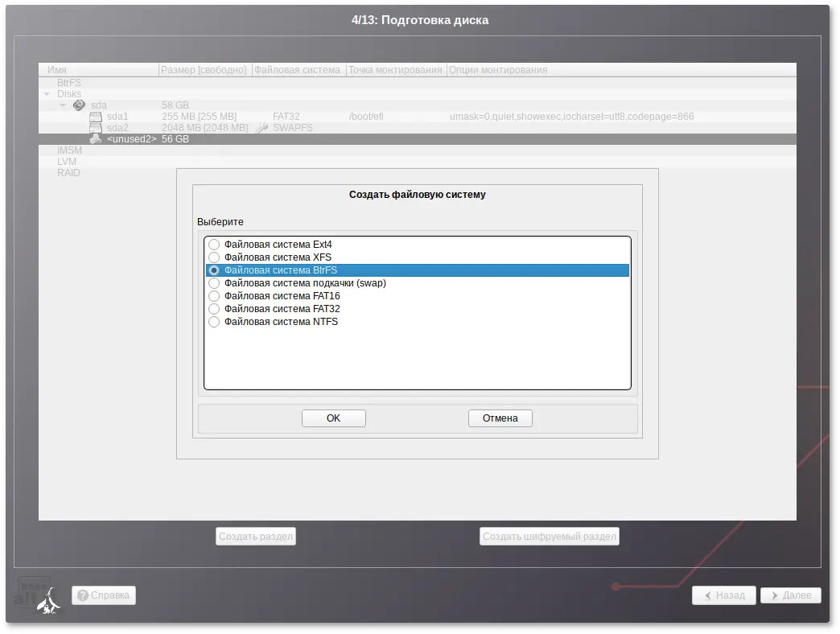Viewport: 840px width, 634px height.
Task: Go back with the Назад button
Action: tap(724, 595)
